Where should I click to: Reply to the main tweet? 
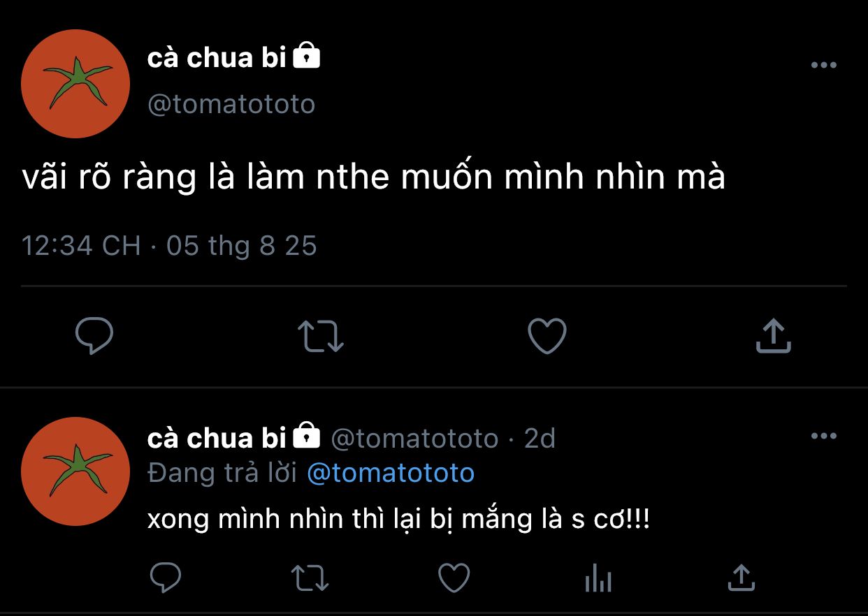[94, 336]
